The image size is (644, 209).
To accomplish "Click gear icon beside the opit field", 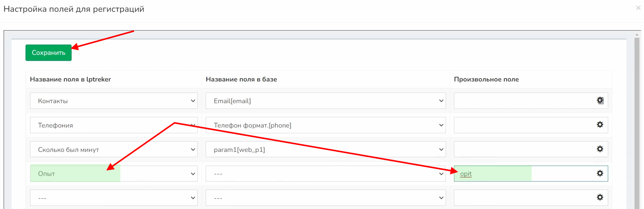I will (600, 173).
